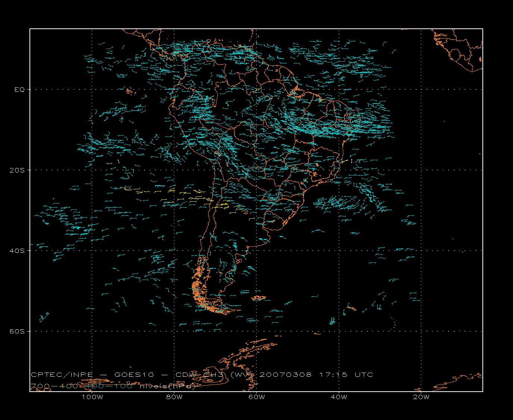The width and height of the screenshot is (513, 420).
Task: Click the "60W" longitude label
Action: click(x=257, y=397)
